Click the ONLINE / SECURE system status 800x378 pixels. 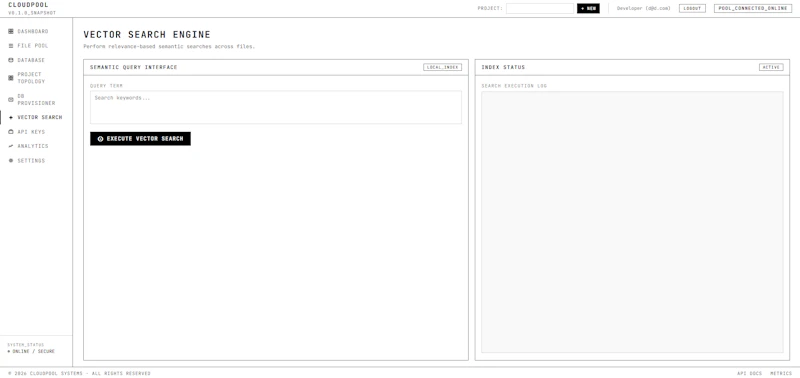coord(31,351)
